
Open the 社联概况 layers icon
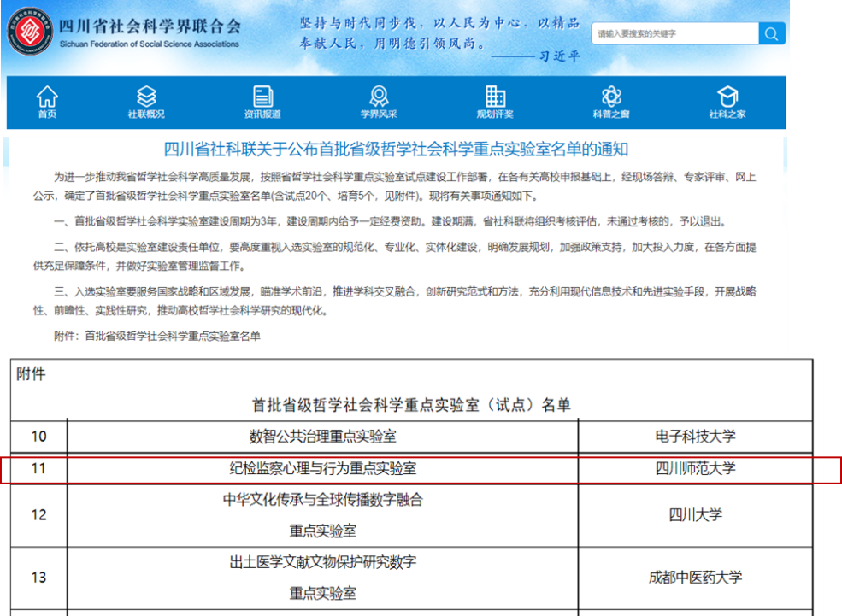tap(146, 97)
